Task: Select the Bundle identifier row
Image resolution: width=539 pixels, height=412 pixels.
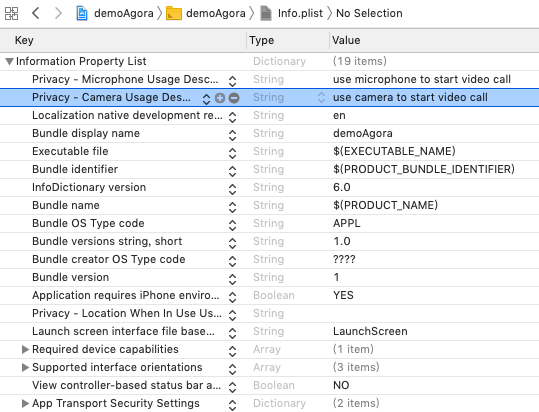Action: click(x=270, y=169)
